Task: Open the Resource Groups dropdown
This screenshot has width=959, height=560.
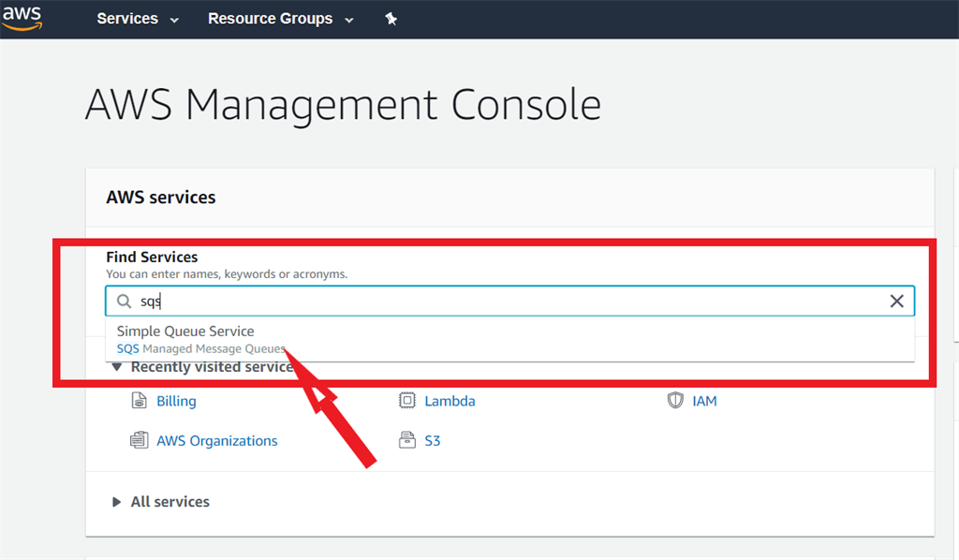Action: click(x=280, y=19)
